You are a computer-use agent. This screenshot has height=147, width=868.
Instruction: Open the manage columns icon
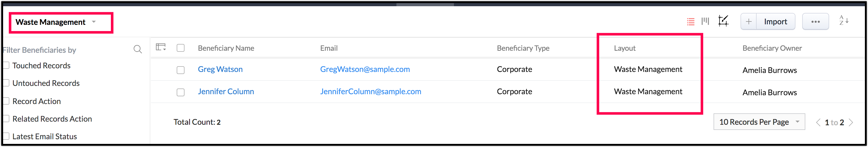click(161, 47)
